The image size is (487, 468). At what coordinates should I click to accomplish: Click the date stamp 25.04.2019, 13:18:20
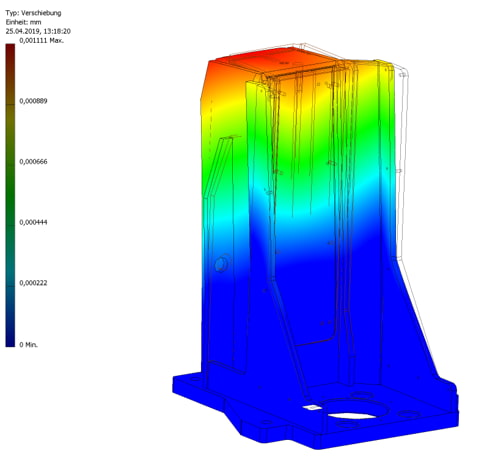[38, 31]
